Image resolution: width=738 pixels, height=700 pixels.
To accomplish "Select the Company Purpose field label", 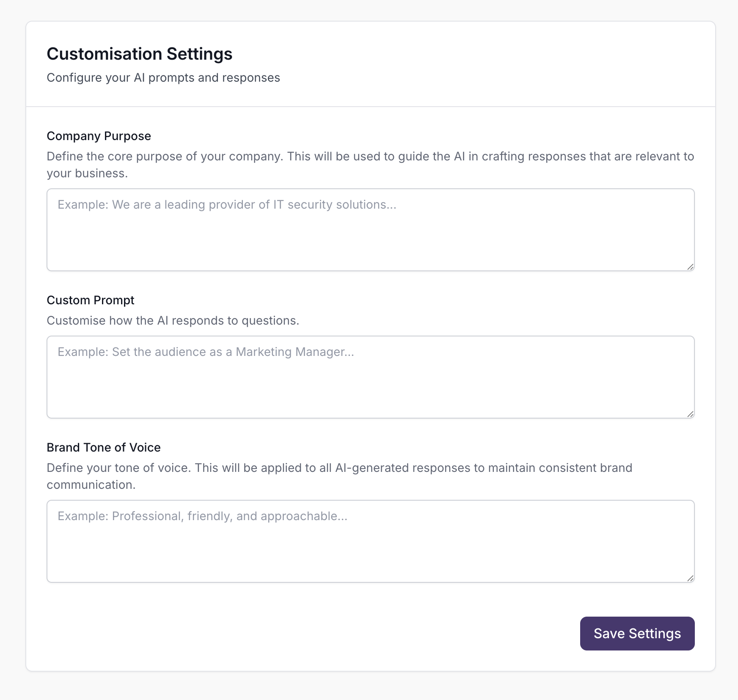I will [x=99, y=136].
